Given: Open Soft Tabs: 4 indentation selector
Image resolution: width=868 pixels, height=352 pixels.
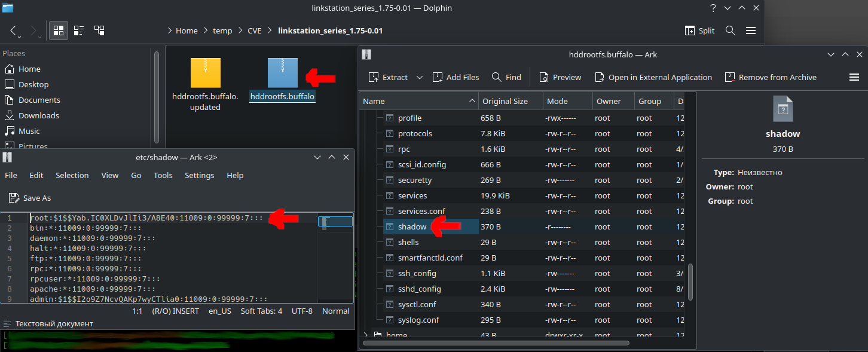Looking at the screenshot, I should tap(261, 311).
